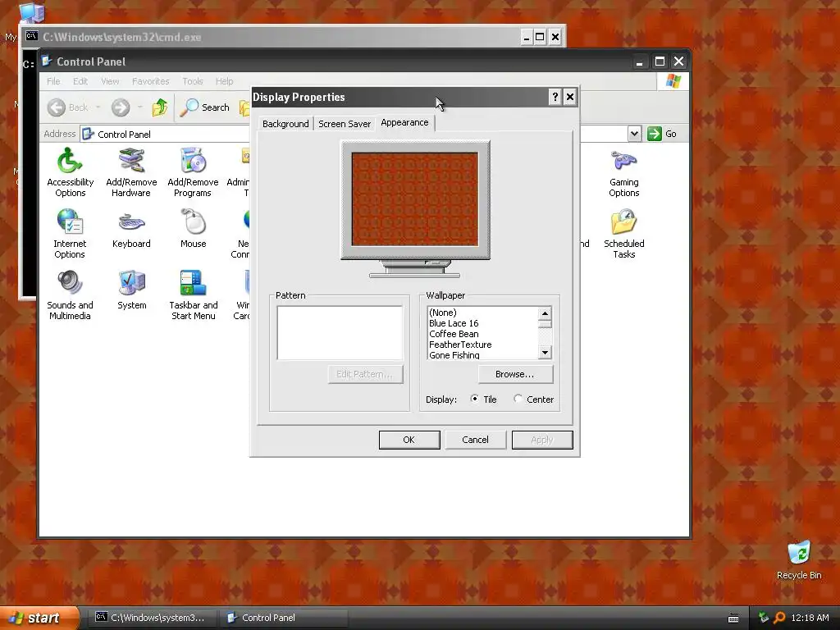840x630 pixels.
Task: Click OK in Display Properties
Action: (x=409, y=440)
